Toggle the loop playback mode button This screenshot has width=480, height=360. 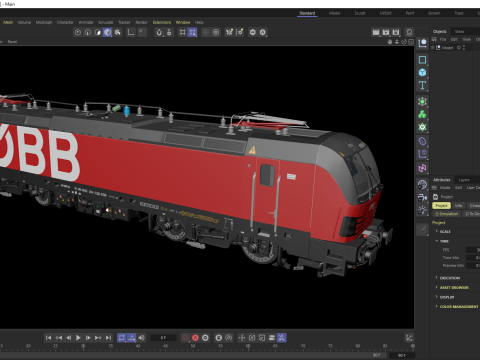pyautogui.click(x=122, y=338)
